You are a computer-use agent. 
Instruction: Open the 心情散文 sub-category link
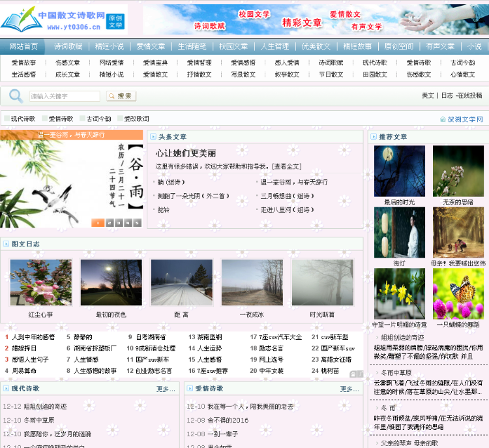[x=462, y=74]
